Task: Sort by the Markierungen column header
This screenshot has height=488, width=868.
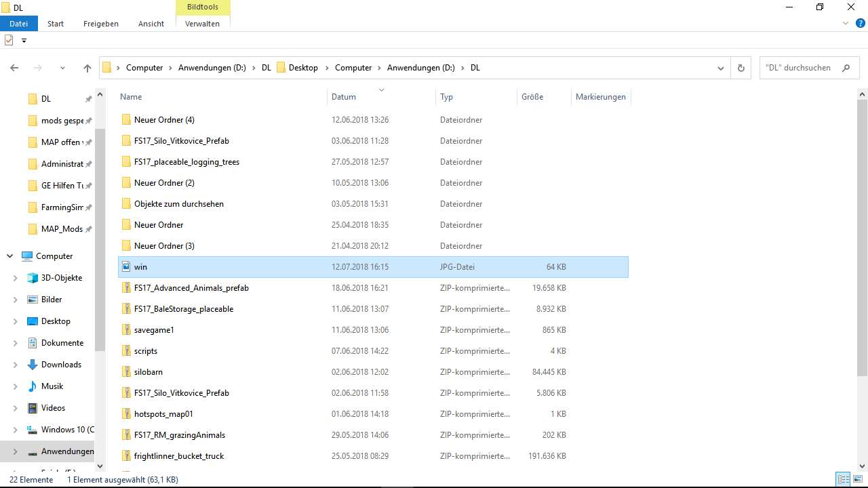Action: click(601, 97)
